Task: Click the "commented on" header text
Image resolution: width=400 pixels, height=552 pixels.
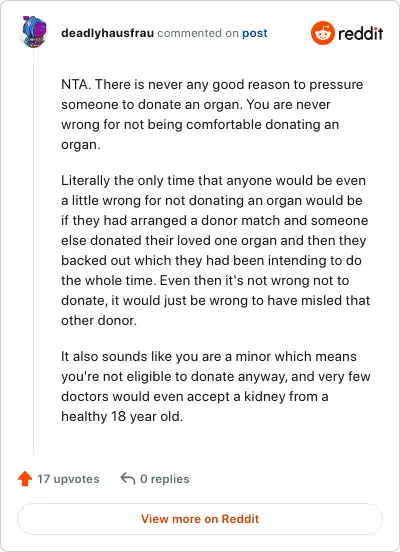Action: click(198, 33)
